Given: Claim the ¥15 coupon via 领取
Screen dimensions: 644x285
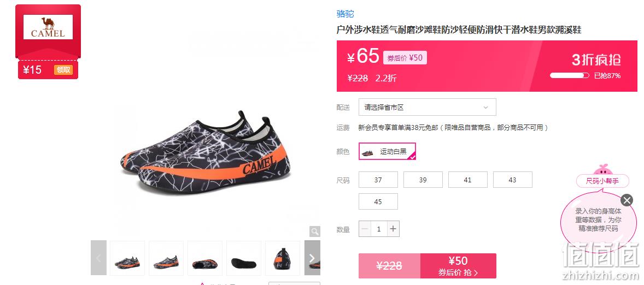Looking at the screenshot, I should pos(63,70).
